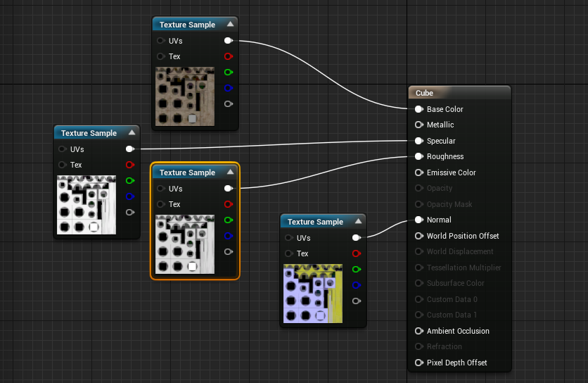Click the brown texture thumbnail in top node
The image size is (588, 383).
tap(184, 96)
